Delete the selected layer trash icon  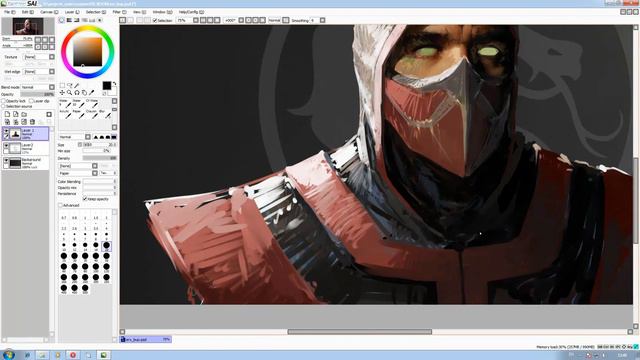[x=32, y=122]
